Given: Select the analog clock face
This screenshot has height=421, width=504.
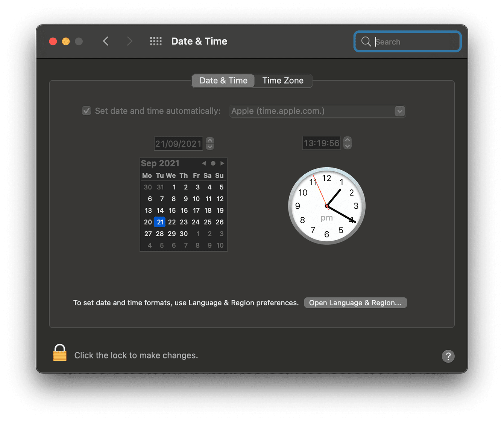Looking at the screenshot, I should 326,206.
